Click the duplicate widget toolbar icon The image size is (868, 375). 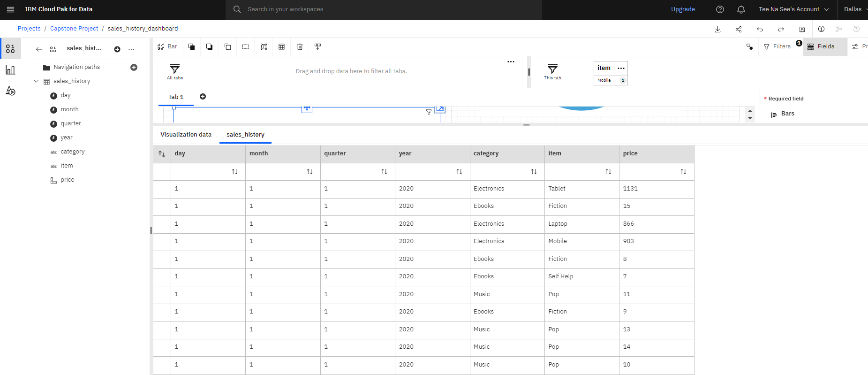tap(227, 46)
